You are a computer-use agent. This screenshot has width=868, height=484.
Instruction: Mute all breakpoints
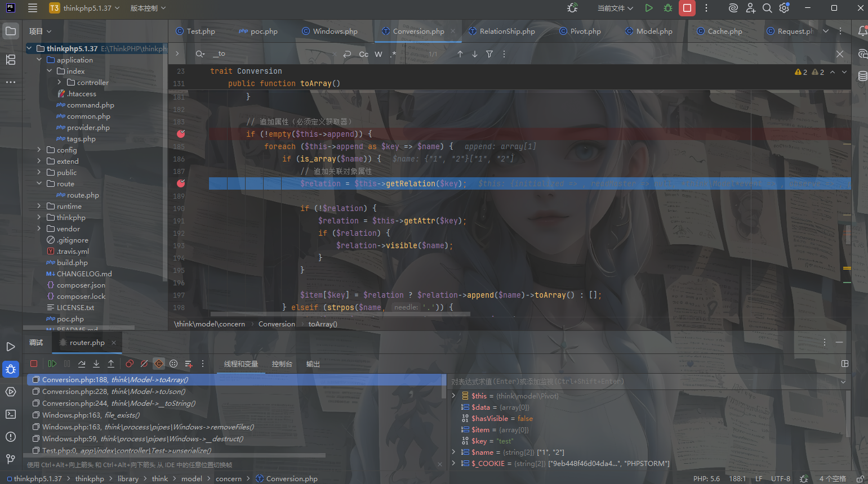pos(144,364)
